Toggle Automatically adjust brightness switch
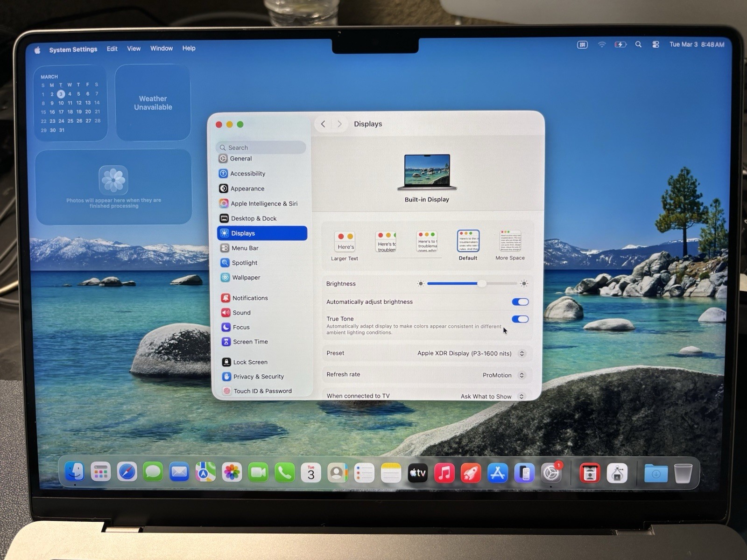This screenshot has width=747, height=560. click(x=520, y=302)
